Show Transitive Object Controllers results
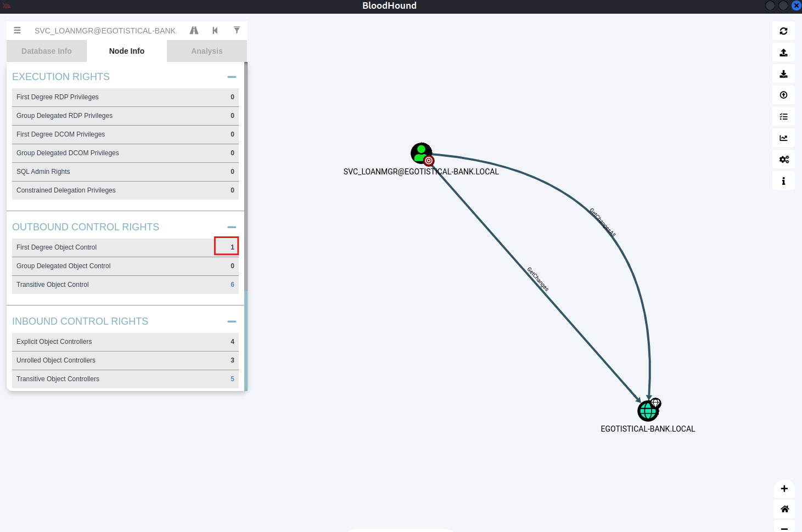 pyautogui.click(x=125, y=379)
